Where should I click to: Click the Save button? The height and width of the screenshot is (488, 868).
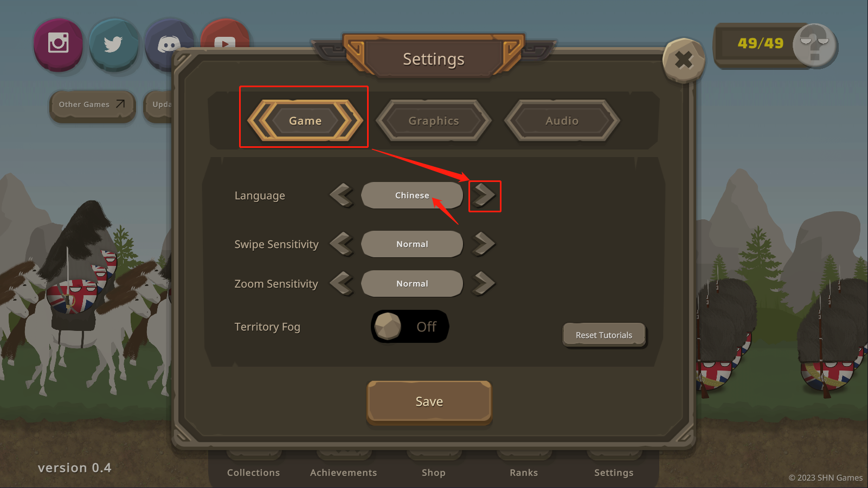(429, 402)
